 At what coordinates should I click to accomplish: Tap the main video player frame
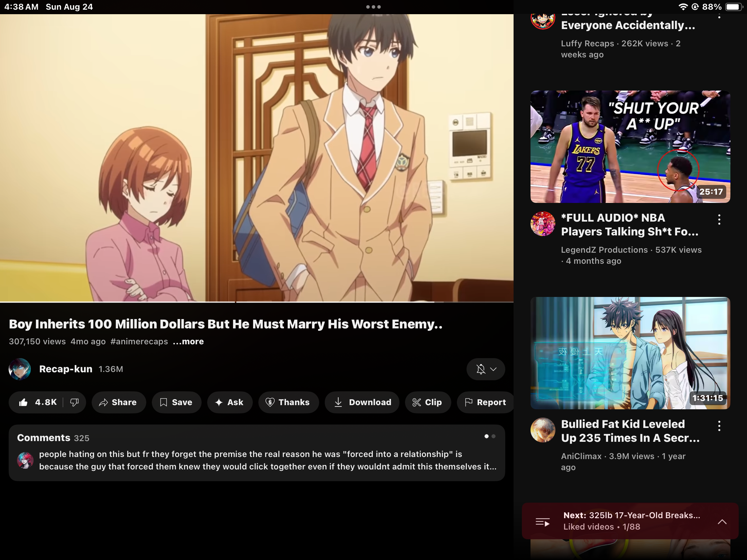coord(257,158)
